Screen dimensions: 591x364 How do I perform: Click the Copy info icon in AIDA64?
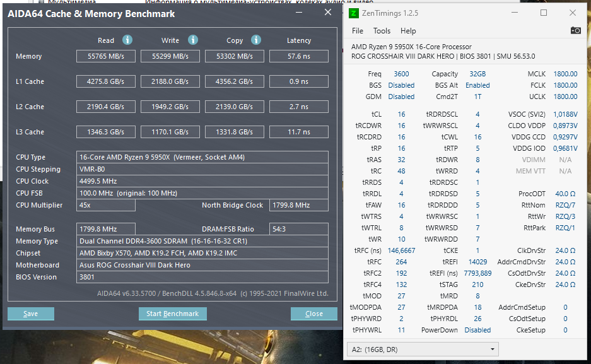click(x=256, y=40)
